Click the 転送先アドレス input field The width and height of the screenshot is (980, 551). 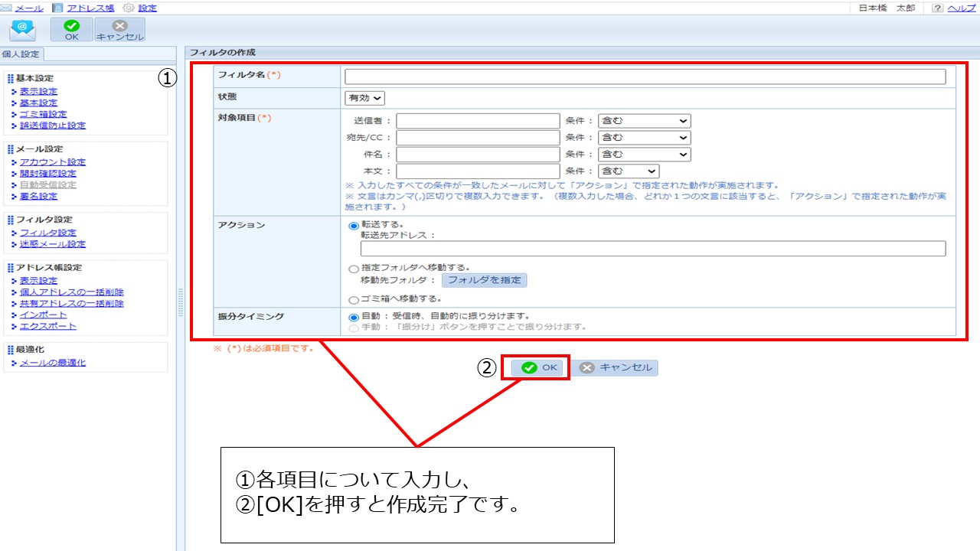(652, 249)
